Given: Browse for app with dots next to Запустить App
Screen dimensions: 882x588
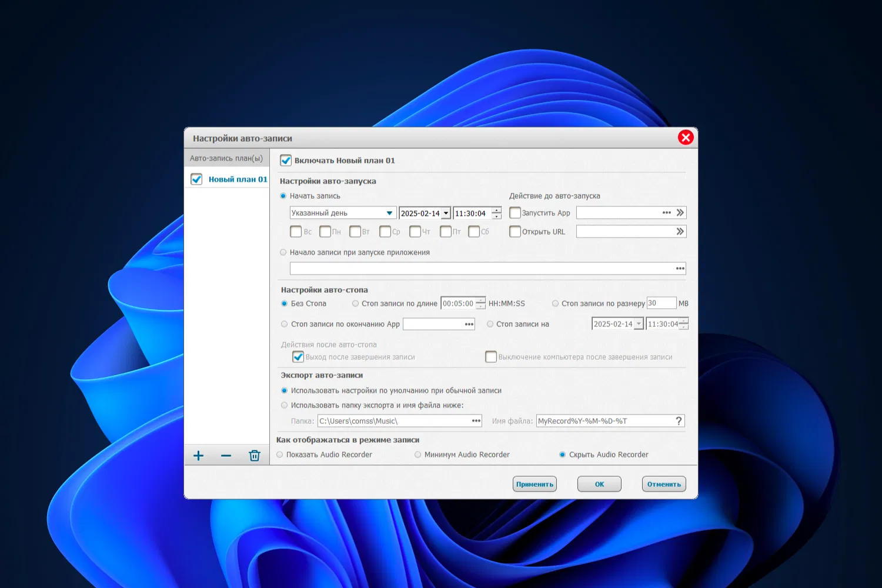Looking at the screenshot, I should [x=667, y=213].
